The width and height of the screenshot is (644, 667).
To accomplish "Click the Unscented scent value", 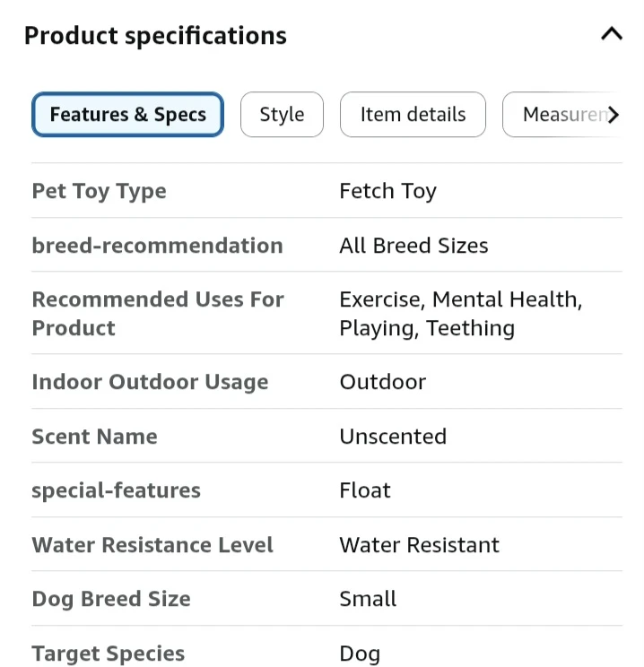I will click(392, 437).
